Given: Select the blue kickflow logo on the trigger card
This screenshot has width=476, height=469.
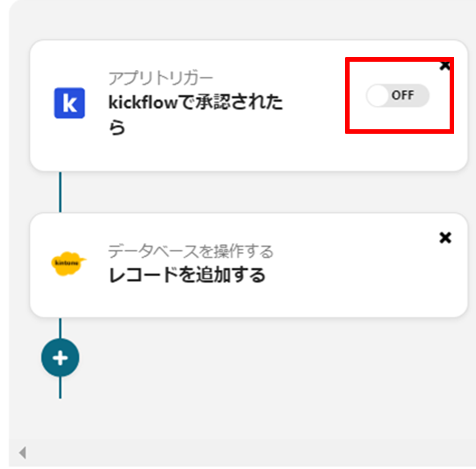Looking at the screenshot, I should point(69,103).
